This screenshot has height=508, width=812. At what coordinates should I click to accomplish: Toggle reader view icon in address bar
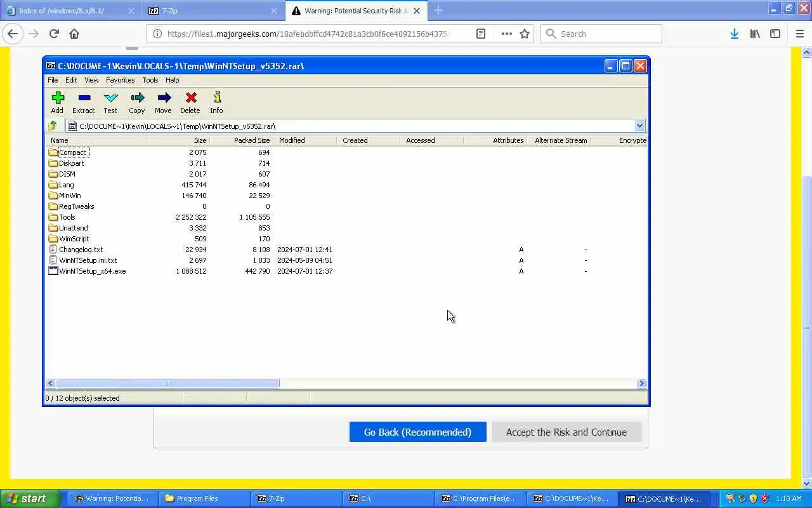(481, 34)
